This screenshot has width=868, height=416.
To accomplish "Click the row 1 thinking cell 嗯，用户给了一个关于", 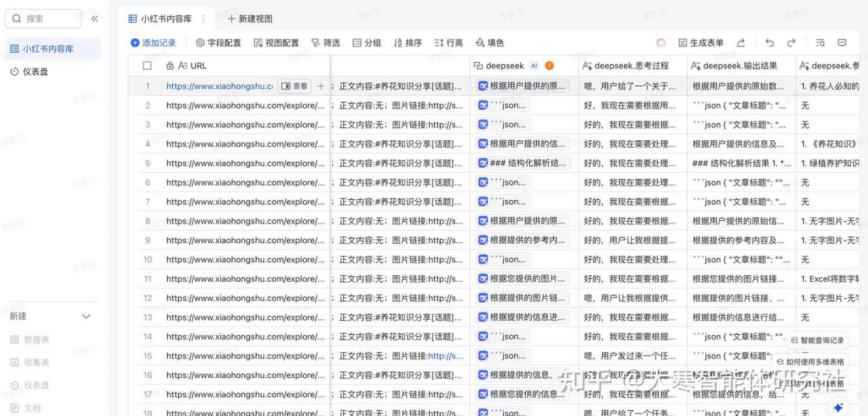I will click(633, 86).
